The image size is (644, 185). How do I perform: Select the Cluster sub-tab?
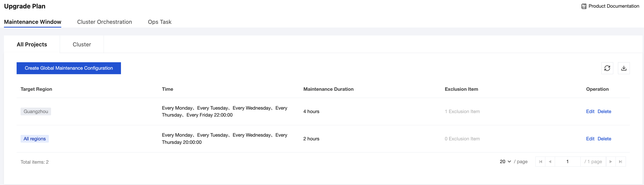click(82, 44)
